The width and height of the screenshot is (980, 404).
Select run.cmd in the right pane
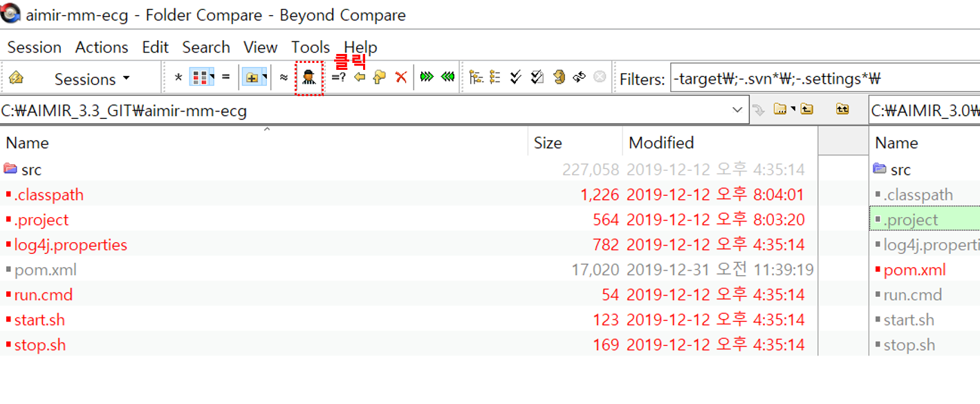click(909, 295)
